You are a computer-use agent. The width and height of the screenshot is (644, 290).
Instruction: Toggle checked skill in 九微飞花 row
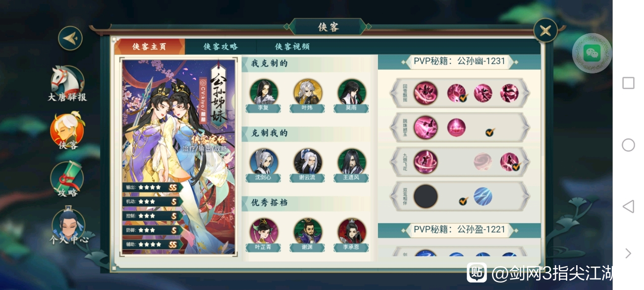point(509,162)
